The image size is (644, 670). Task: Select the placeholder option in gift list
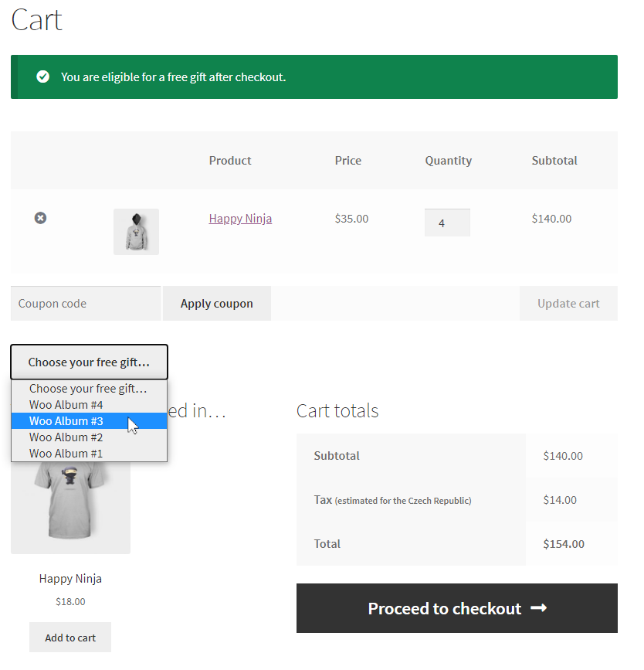coord(88,389)
